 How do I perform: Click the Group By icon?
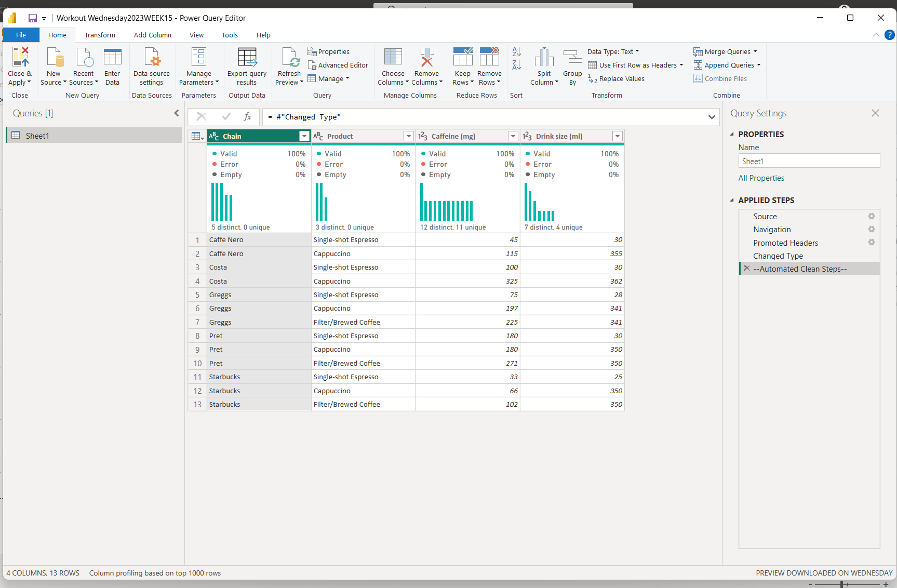click(572, 57)
